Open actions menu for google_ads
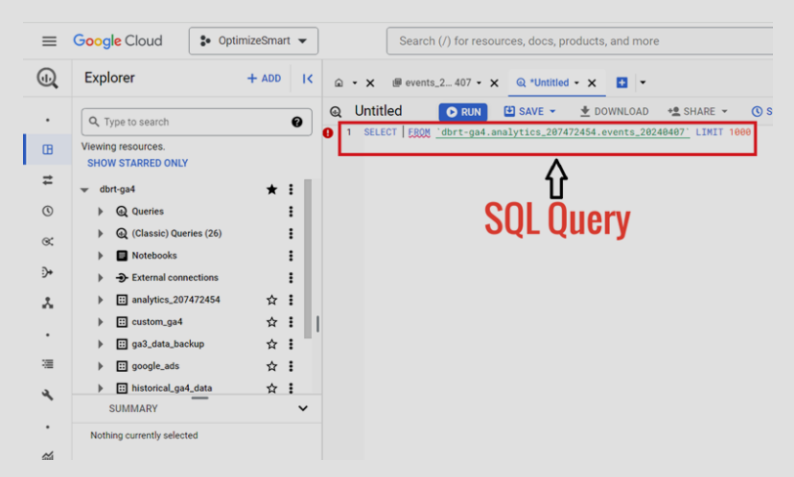The image size is (794, 477). (291, 366)
